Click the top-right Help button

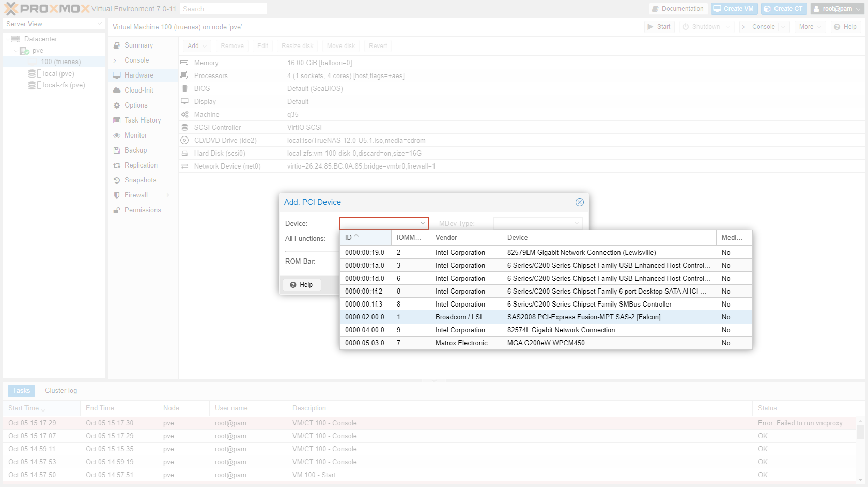click(846, 27)
